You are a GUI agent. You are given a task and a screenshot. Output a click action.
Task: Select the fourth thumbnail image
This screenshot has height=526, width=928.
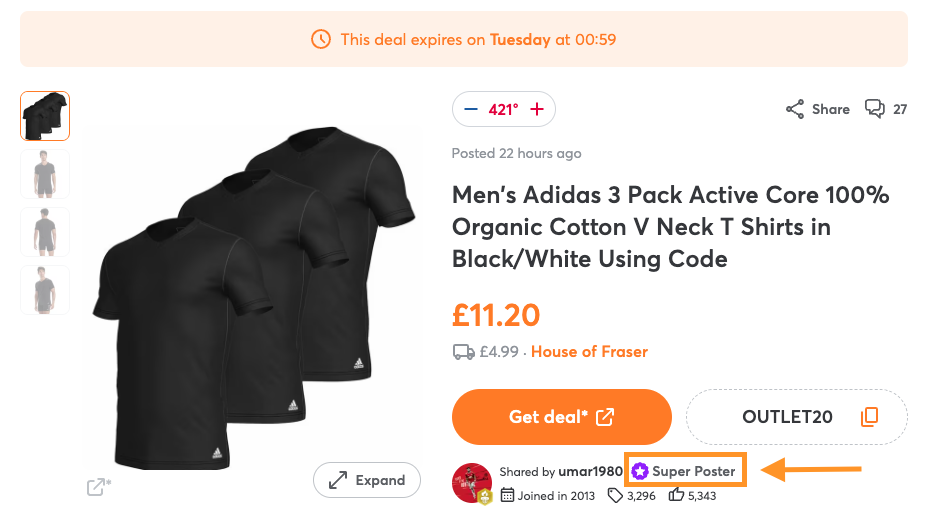pos(45,290)
